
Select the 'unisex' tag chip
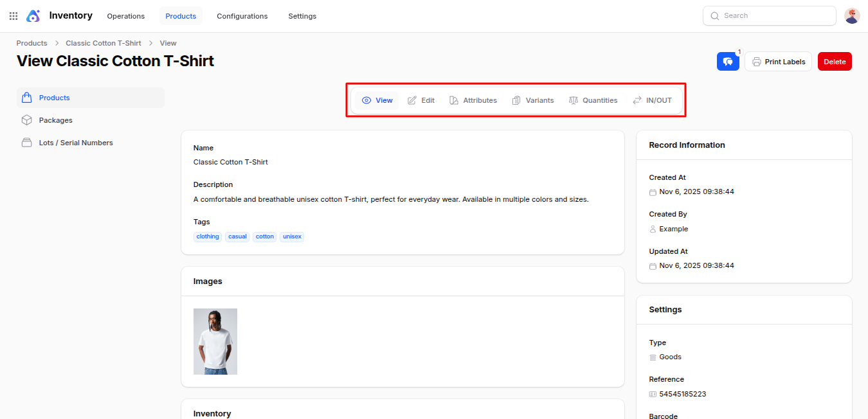(292, 236)
